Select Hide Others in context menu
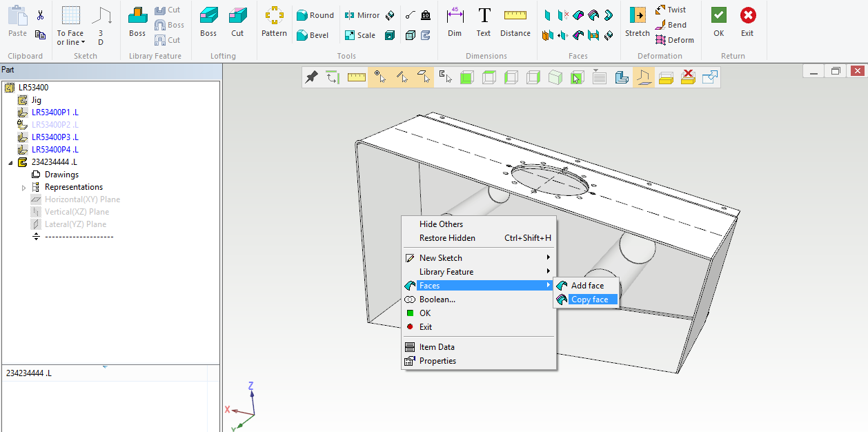This screenshot has height=432, width=868. [x=441, y=224]
